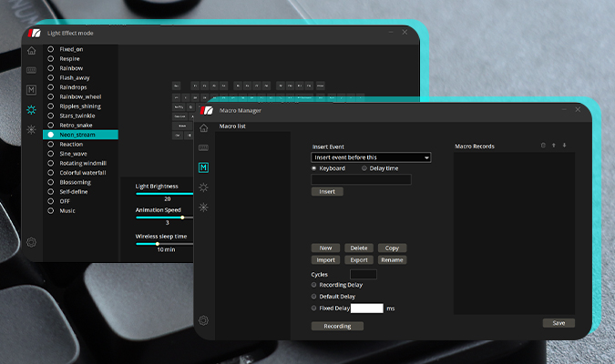Click the Macro 'M' icon in Light Effect sidebar

pos(32,90)
